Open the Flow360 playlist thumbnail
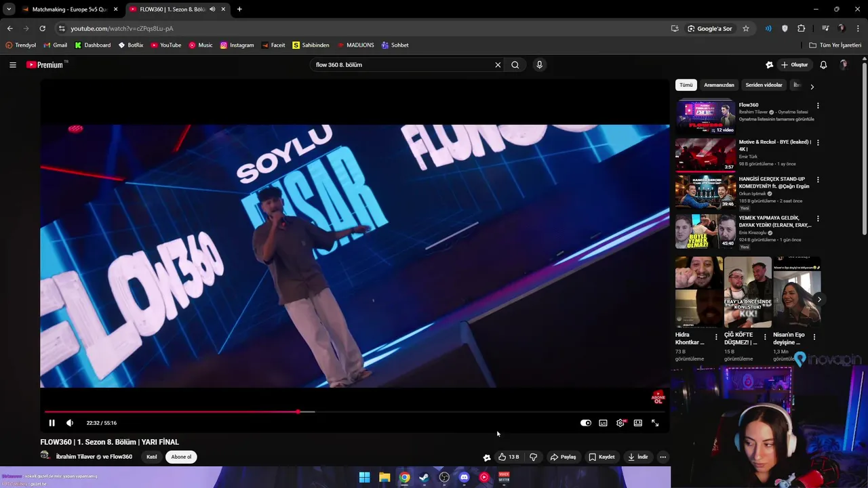Image resolution: width=868 pixels, height=488 pixels. [x=705, y=117]
